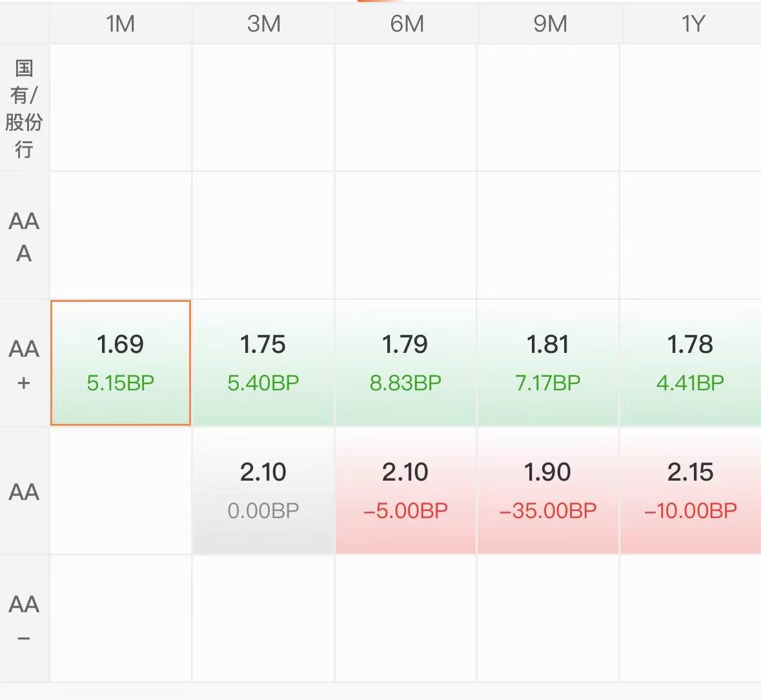The width and height of the screenshot is (761, 700).
Task: Click the AA 6M cell with -5.00BP
Action: (x=405, y=490)
